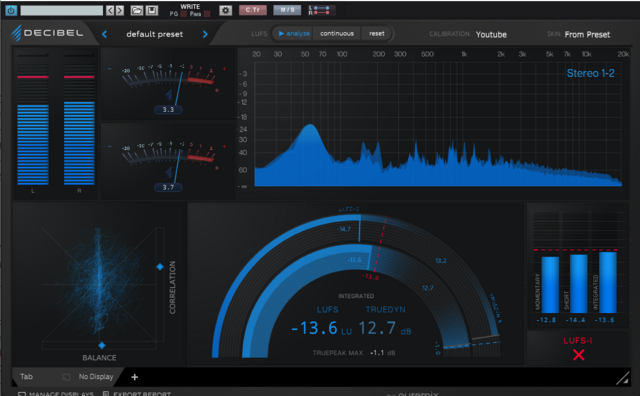
Task: Open the default preset name menu
Action: [155, 34]
